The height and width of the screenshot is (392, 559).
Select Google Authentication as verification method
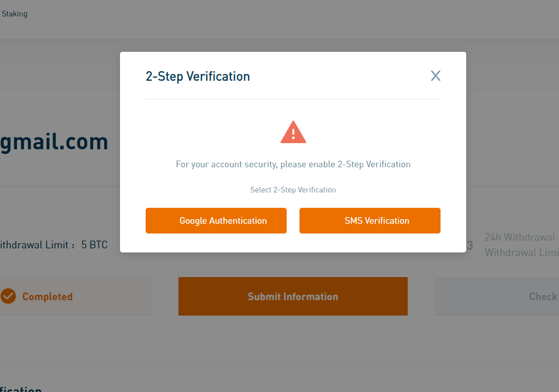click(216, 220)
